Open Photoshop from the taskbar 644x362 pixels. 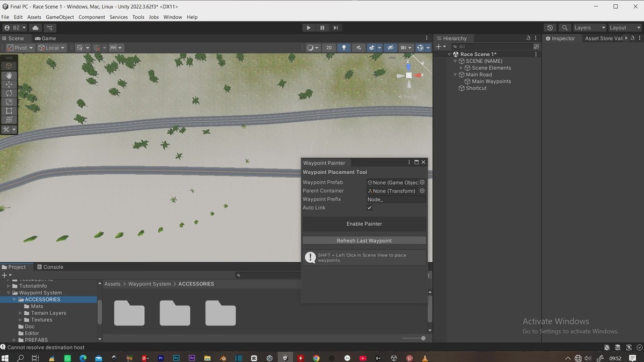(176, 358)
